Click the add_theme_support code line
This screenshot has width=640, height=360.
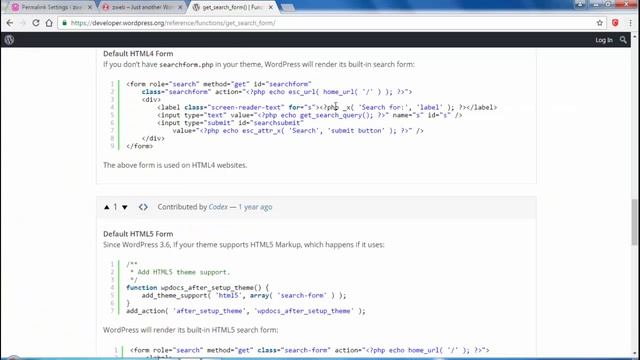244,296
